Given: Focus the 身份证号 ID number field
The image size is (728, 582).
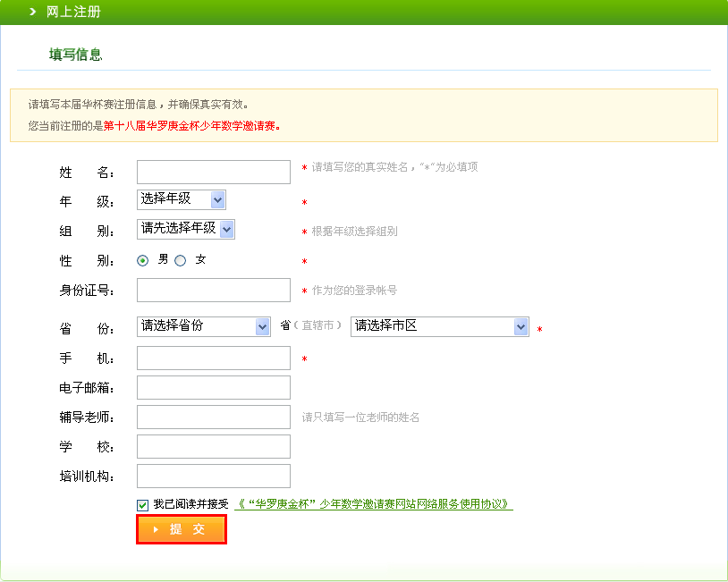Looking at the screenshot, I should (213, 290).
